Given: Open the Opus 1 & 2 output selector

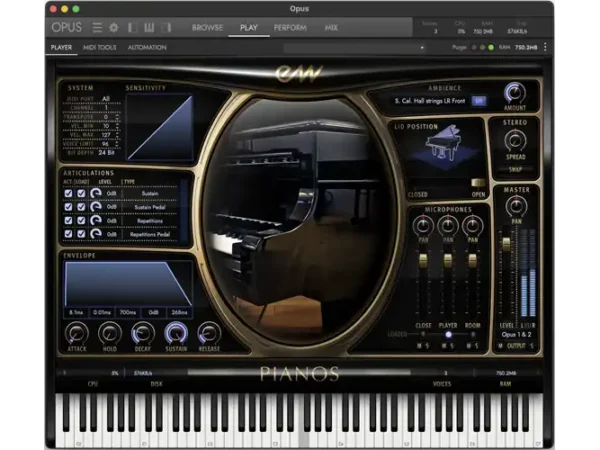Looking at the screenshot, I should tap(516, 334).
